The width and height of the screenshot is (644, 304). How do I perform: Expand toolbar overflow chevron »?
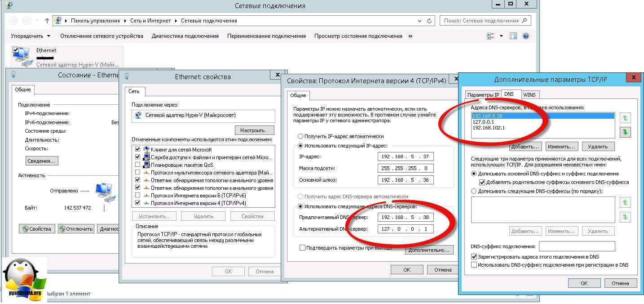(410, 36)
